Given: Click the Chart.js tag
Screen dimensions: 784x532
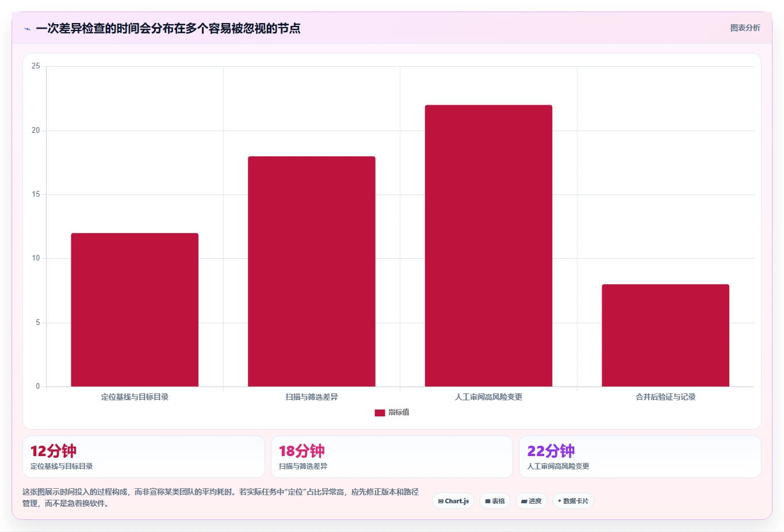Looking at the screenshot, I should 453,501.
